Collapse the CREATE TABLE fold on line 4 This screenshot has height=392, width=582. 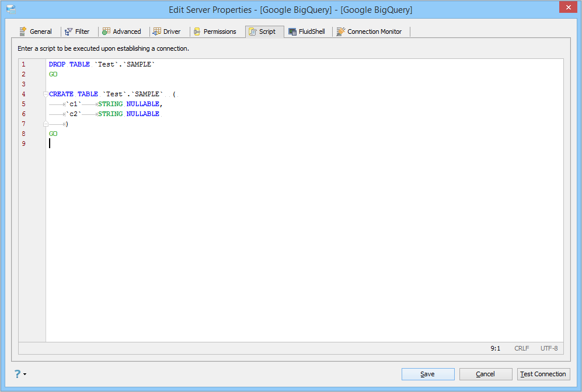pyautogui.click(x=46, y=94)
